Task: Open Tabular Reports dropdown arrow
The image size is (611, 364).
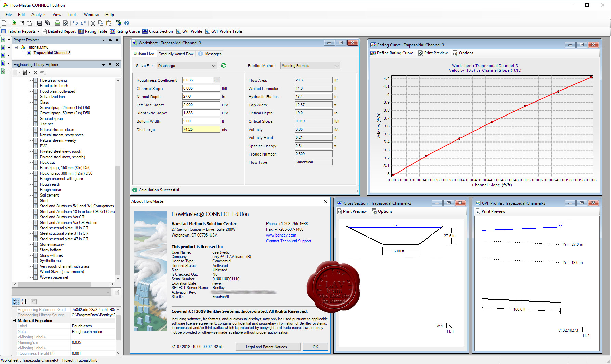Action: (38, 31)
